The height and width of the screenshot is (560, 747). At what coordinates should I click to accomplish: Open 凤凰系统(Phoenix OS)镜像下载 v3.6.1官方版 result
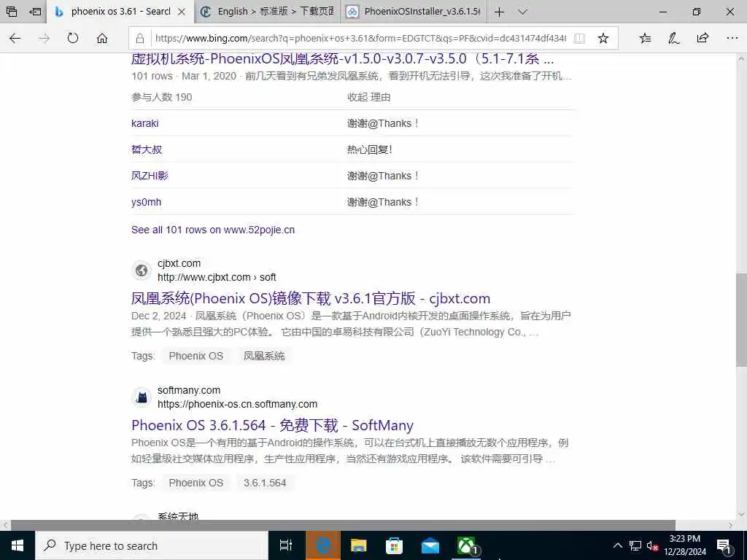coord(311,298)
